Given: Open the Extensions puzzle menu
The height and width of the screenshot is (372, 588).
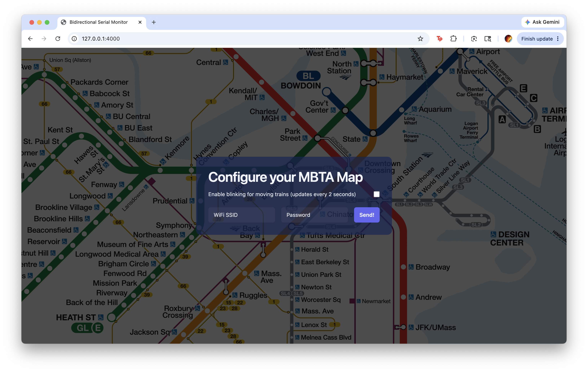Looking at the screenshot, I should [454, 39].
